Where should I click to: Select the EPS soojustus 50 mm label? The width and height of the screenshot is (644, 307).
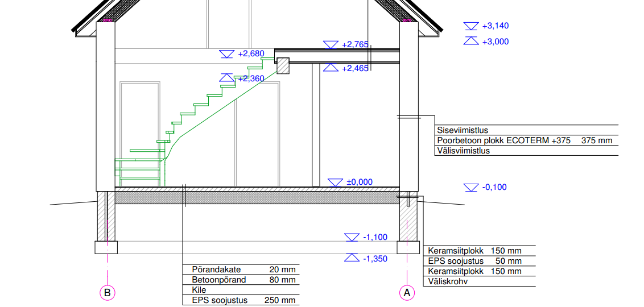point(474,261)
